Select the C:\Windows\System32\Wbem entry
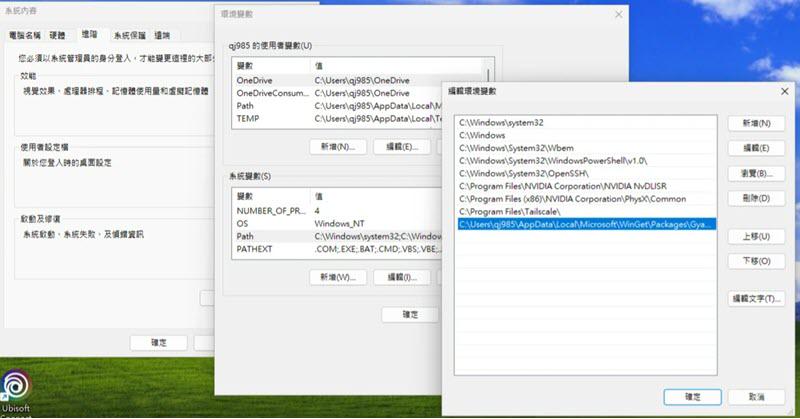 tap(585, 148)
